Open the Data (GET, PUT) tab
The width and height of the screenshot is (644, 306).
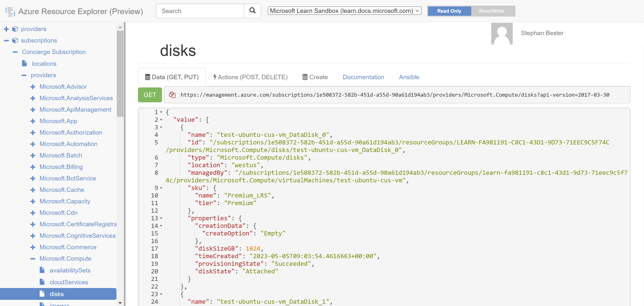(x=172, y=77)
